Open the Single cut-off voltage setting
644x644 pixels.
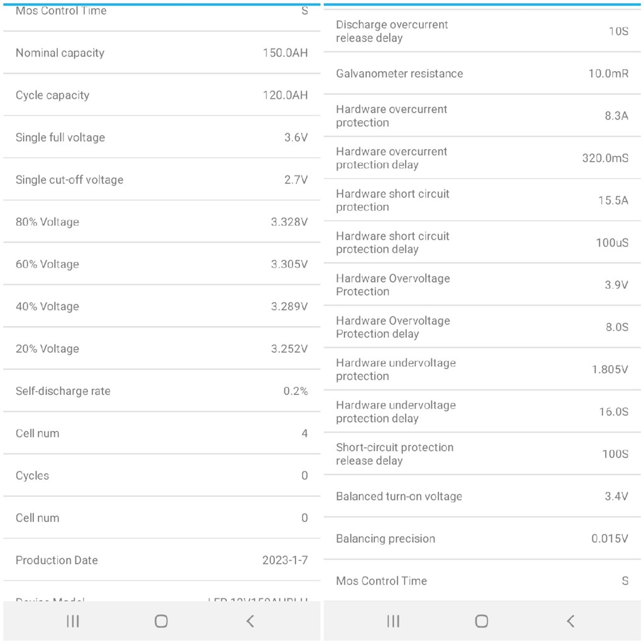point(162,180)
